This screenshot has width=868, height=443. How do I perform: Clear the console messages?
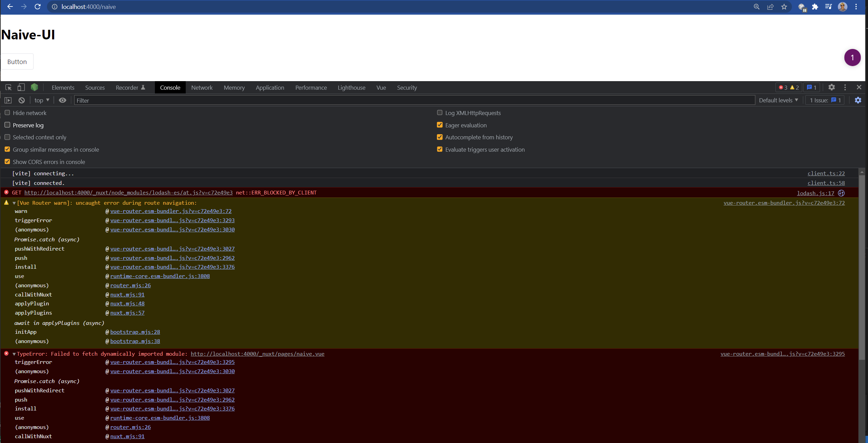pos(21,100)
